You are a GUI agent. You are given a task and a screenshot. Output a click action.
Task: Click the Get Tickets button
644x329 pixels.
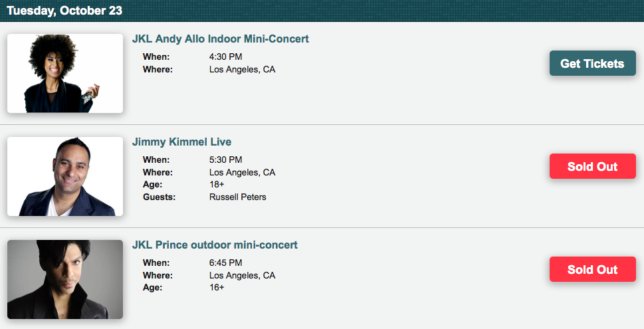click(x=592, y=64)
